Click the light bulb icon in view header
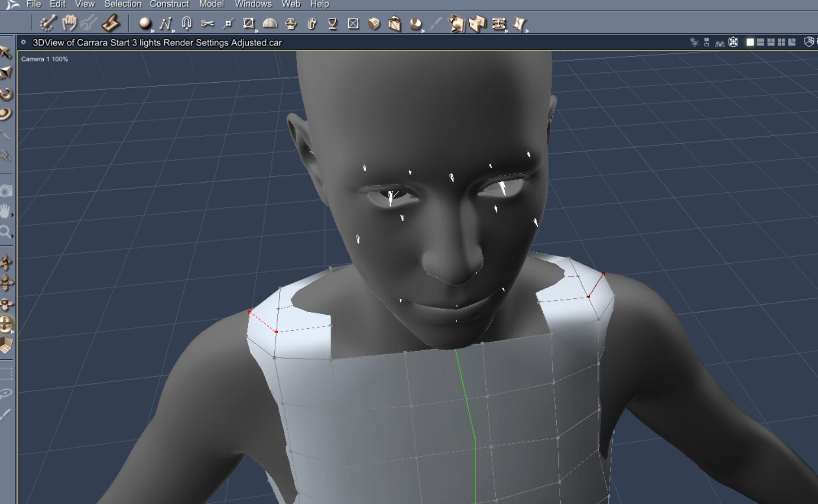Viewport: 818px width, 504px height. pos(694,42)
